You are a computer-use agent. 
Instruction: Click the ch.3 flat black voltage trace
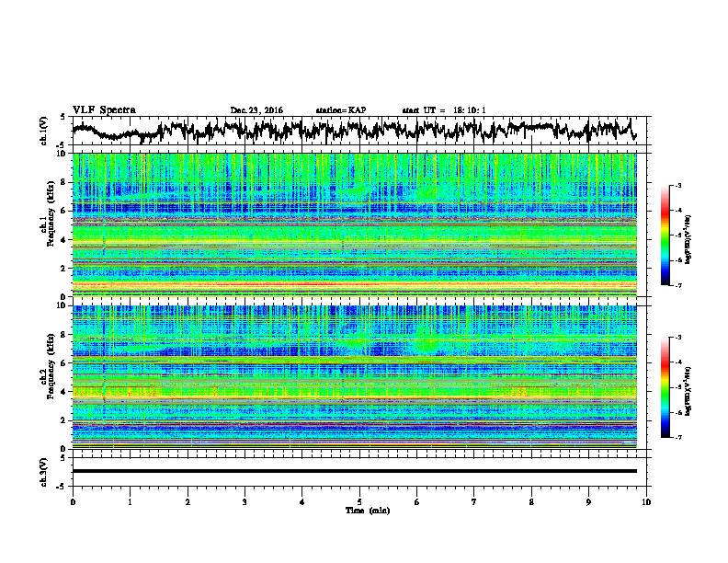point(355,471)
